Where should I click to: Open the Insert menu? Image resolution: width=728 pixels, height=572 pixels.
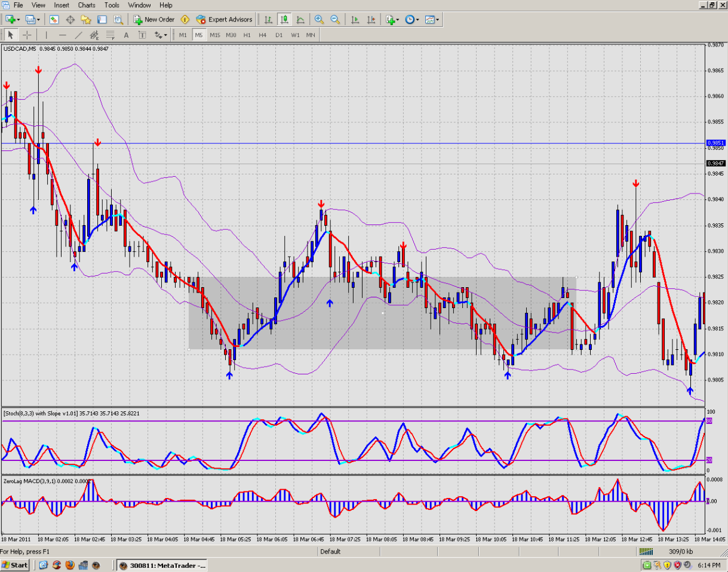tap(62, 5)
